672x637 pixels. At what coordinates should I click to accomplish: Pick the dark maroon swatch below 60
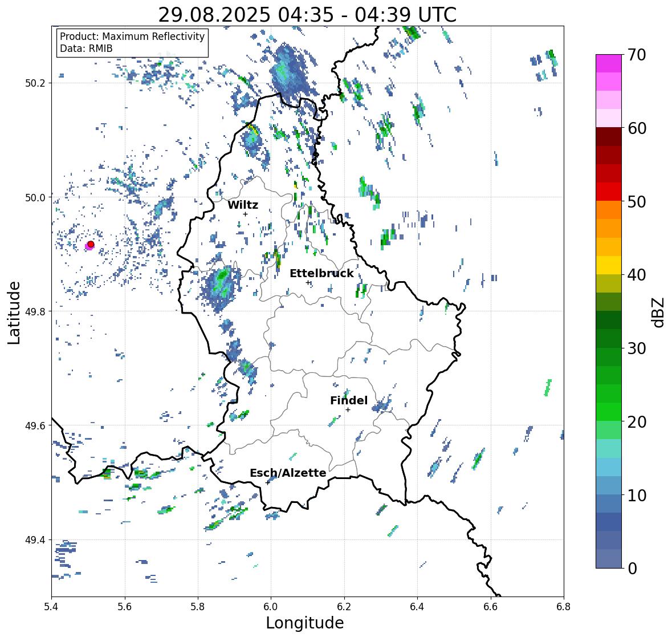609,137
